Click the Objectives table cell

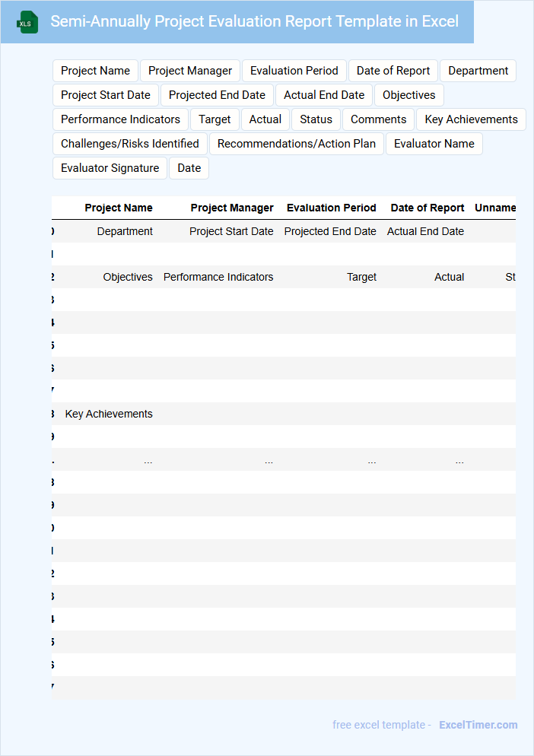tap(128, 278)
